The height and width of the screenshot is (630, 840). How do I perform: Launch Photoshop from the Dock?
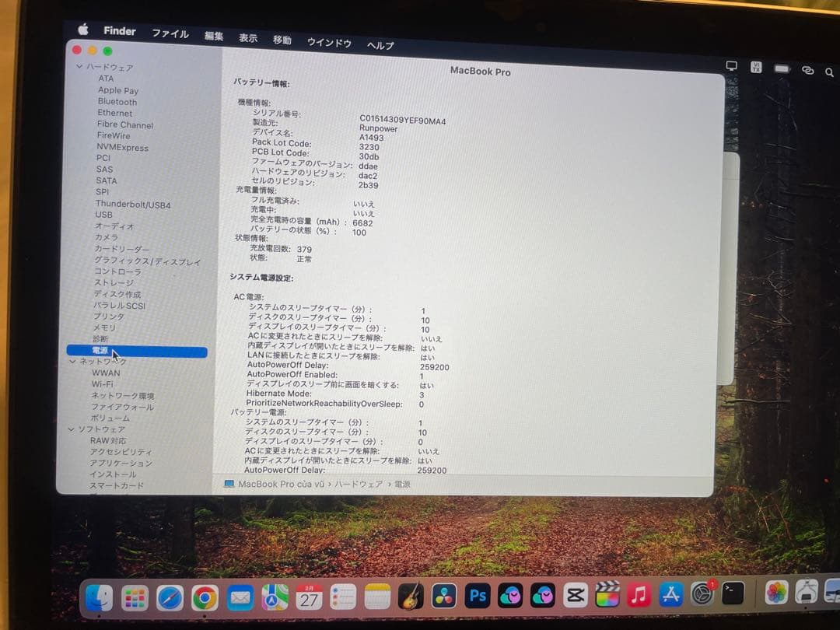point(478,595)
